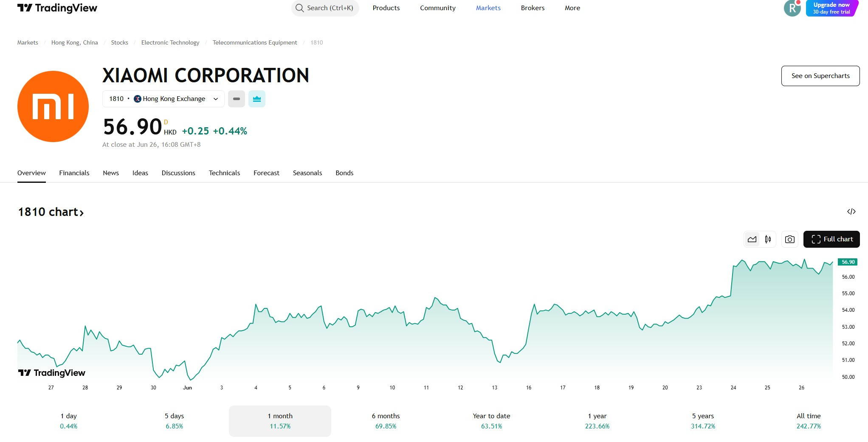Viewport: 868px width, 442px height.
Task: Open the More menu
Action: [572, 8]
